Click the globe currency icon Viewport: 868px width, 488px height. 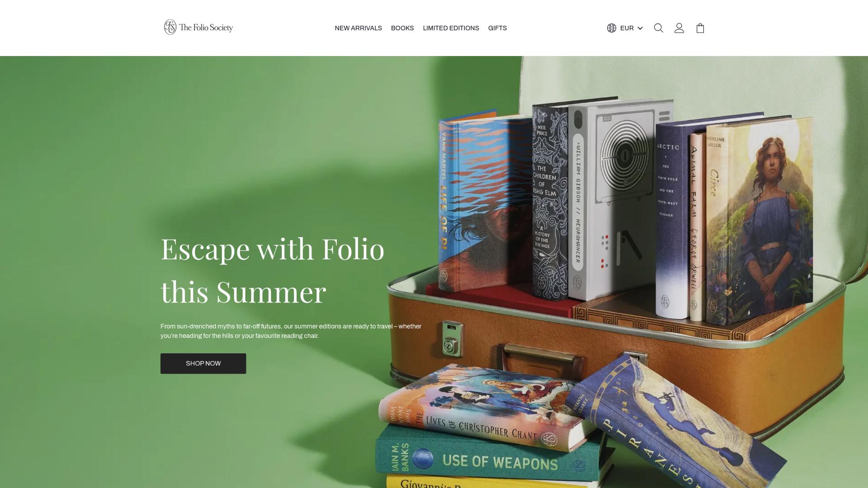tap(612, 28)
